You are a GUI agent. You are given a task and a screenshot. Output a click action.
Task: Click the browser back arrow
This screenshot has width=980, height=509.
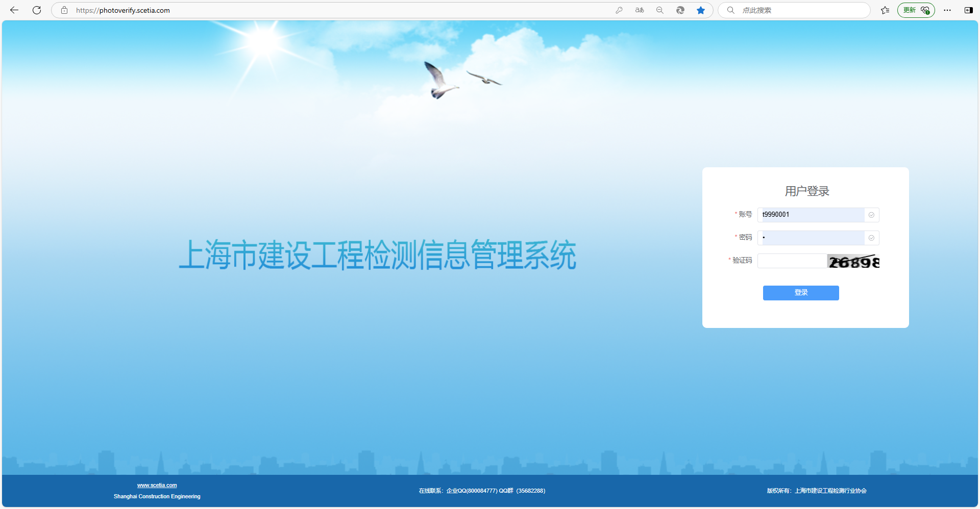[14, 10]
